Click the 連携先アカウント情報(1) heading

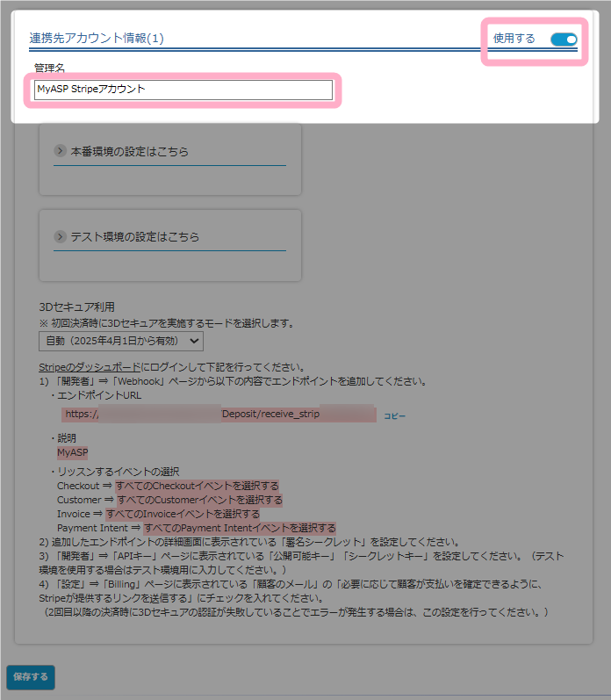click(97, 39)
